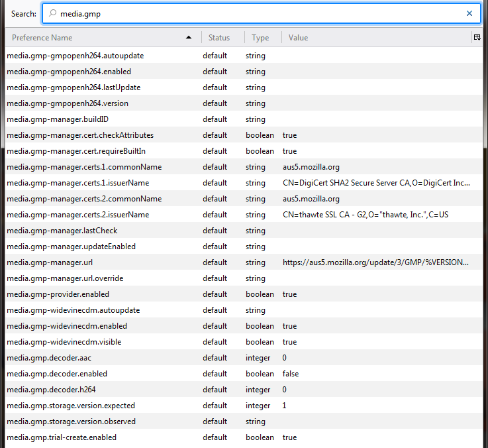Image resolution: width=488 pixels, height=448 pixels.
Task: Click default status of media.gmp-gmpopenh264.autoupdate
Action: point(215,56)
